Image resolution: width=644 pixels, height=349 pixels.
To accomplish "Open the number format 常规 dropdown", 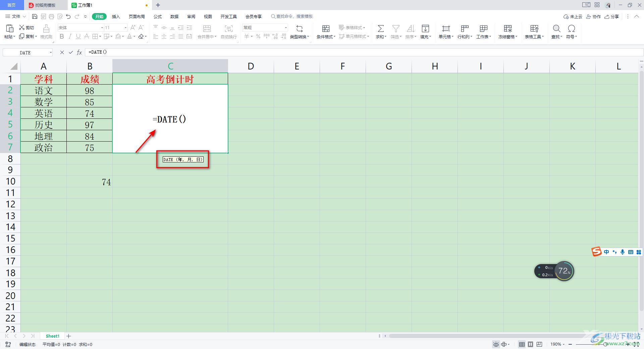I will click(x=286, y=28).
